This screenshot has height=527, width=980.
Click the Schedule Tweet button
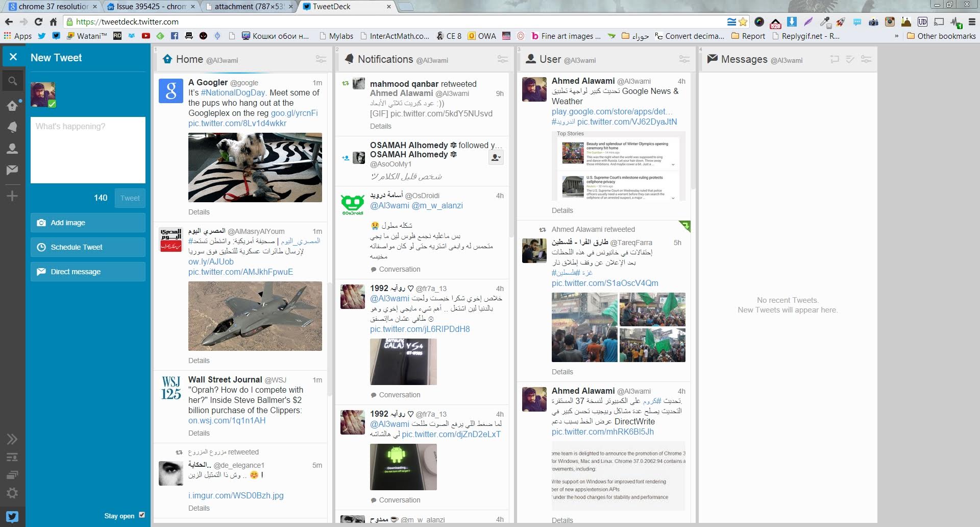point(88,247)
